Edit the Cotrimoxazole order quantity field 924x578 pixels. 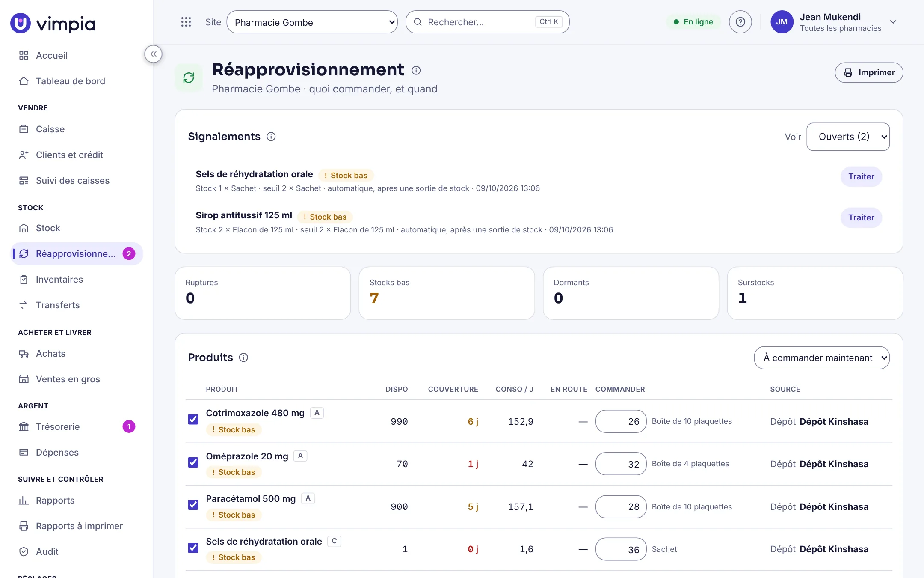tap(621, 421)
